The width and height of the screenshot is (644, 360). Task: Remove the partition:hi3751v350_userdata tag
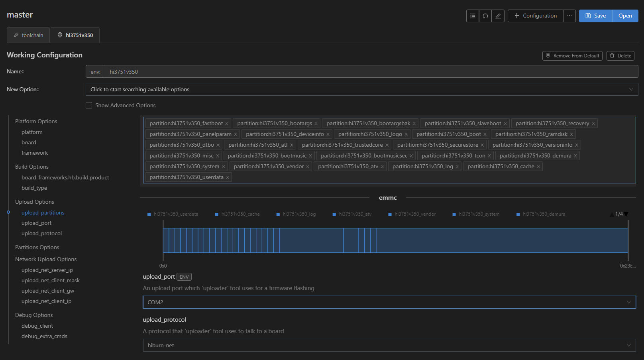(228, 177)
